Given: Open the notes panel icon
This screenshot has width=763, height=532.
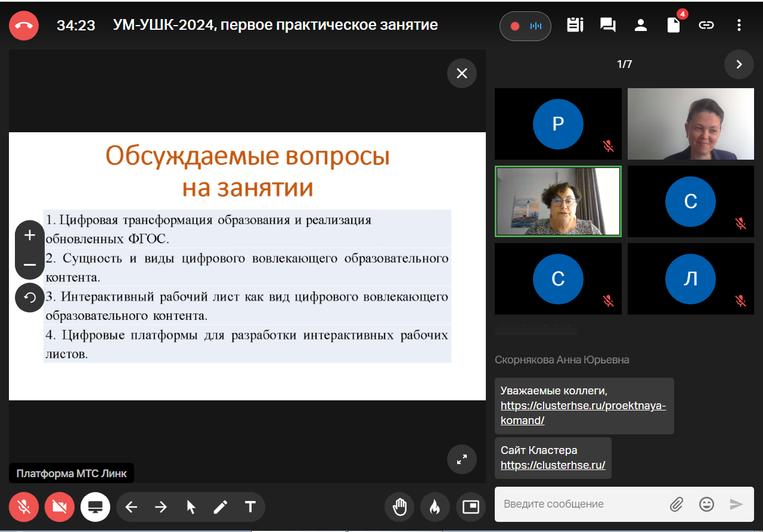Looking at the screenshot, I should [575, 25].
